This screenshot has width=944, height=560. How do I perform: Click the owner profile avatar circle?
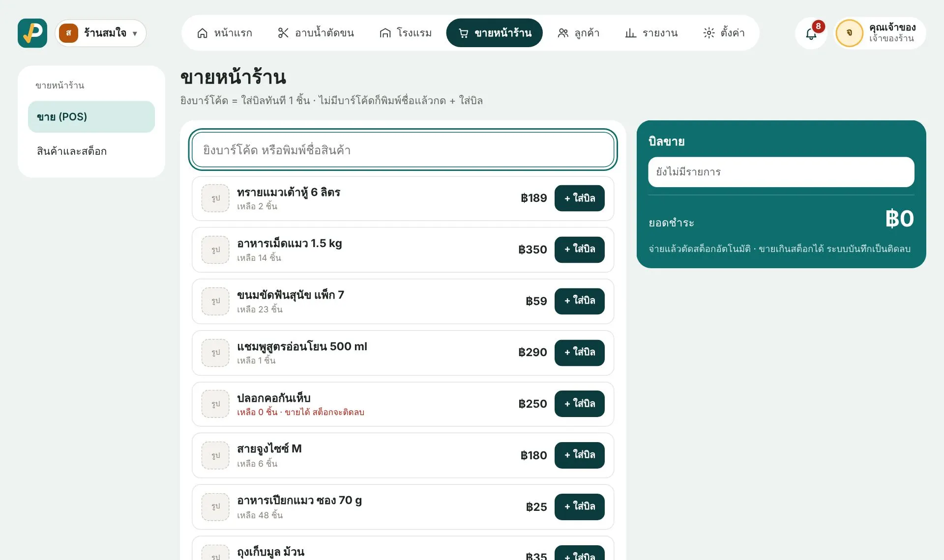pyautogui.click(x=849, y=33)
